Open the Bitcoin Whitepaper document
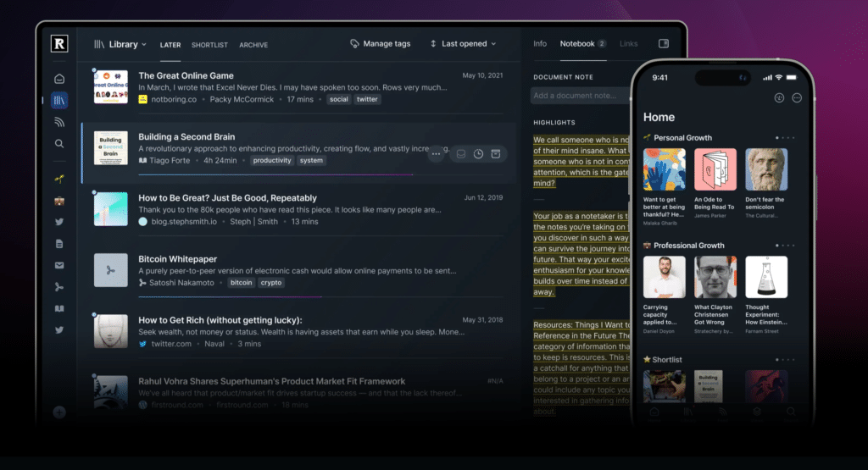The width and height of the screenshot is (868, 470). tap(178, 259)
